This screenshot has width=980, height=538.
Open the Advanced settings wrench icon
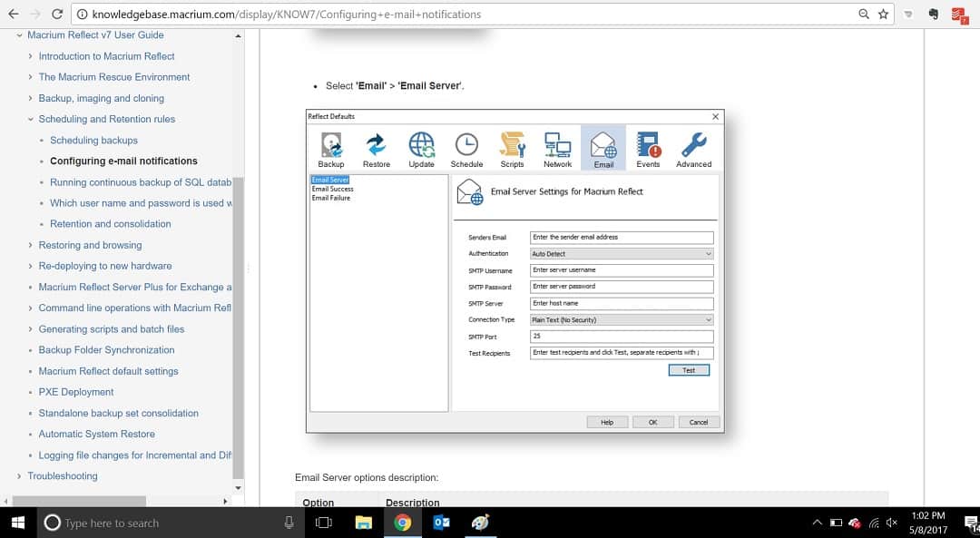click(x=694, y=150)
